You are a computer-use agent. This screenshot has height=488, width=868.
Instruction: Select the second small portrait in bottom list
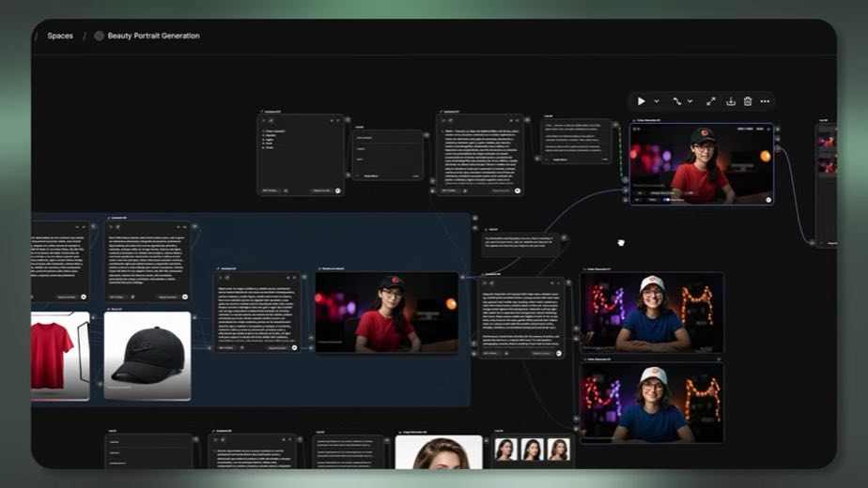pyautogui.click(x=532, y=450)
